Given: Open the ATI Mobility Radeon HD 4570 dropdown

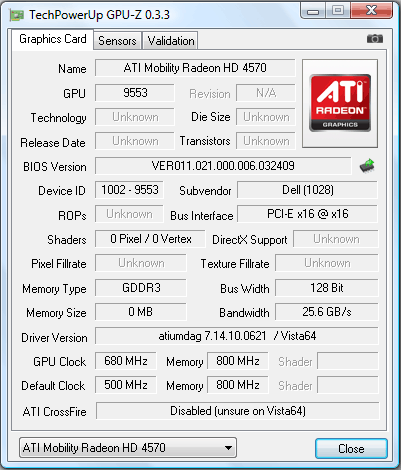Looking at the screenshot, I should pos(128,448).
